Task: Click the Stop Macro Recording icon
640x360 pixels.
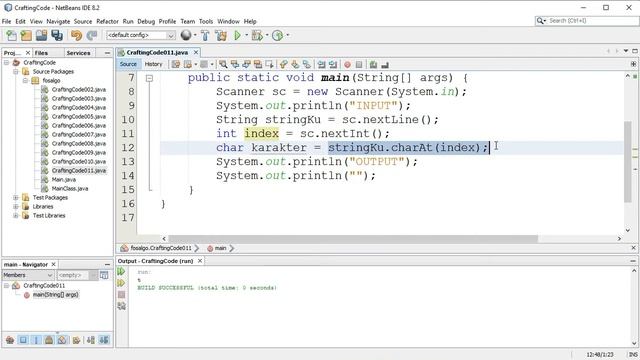Action: tap(359, 64)
